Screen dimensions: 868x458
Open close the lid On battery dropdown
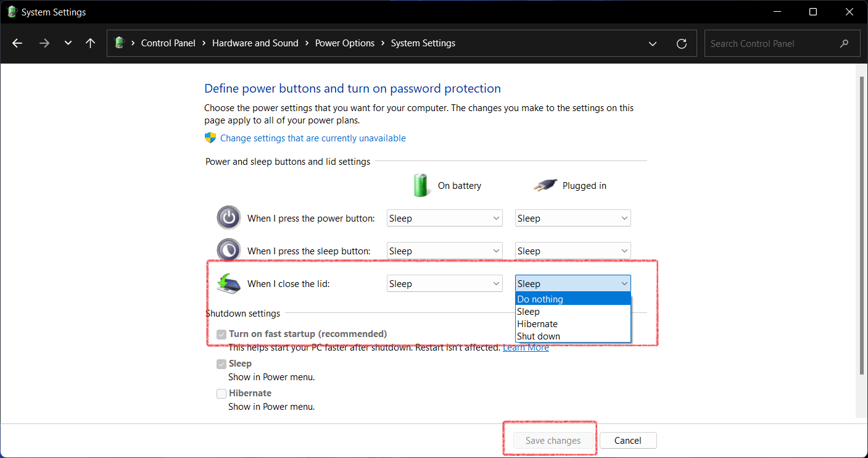445,283
